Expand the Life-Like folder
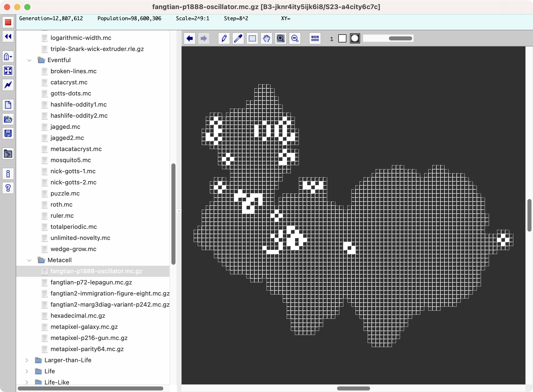Image resolution: width=533 pixels, height=392 pixels. pos(27,382)
